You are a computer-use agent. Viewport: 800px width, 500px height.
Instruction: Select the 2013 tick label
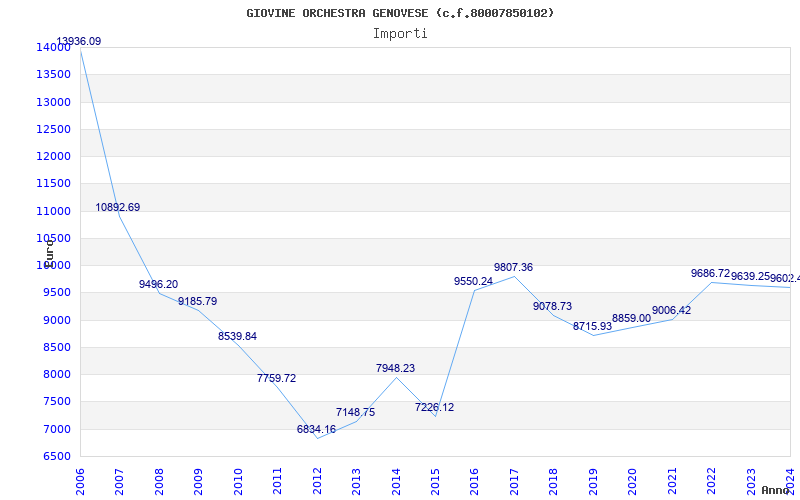coord(357,482)
